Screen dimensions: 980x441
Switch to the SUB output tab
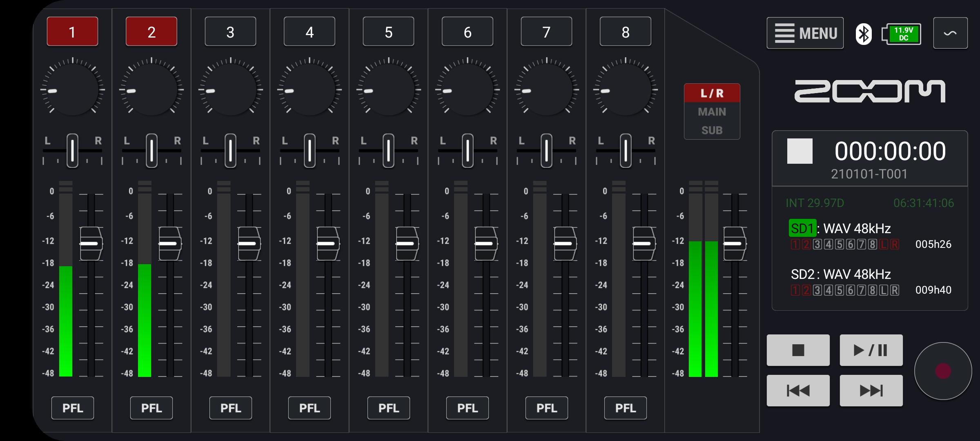tap(712, 130)
